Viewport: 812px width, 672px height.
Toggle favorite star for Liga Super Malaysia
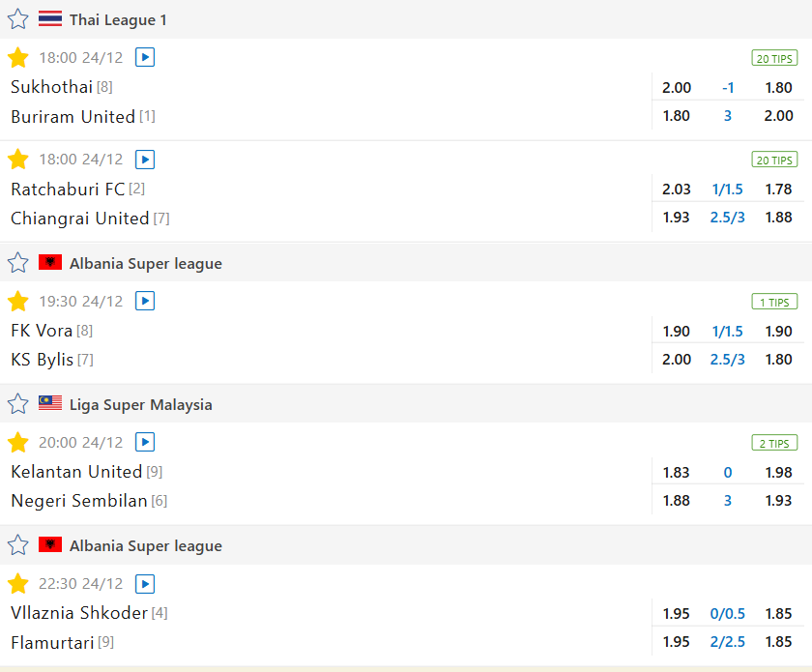coord(18,404)
